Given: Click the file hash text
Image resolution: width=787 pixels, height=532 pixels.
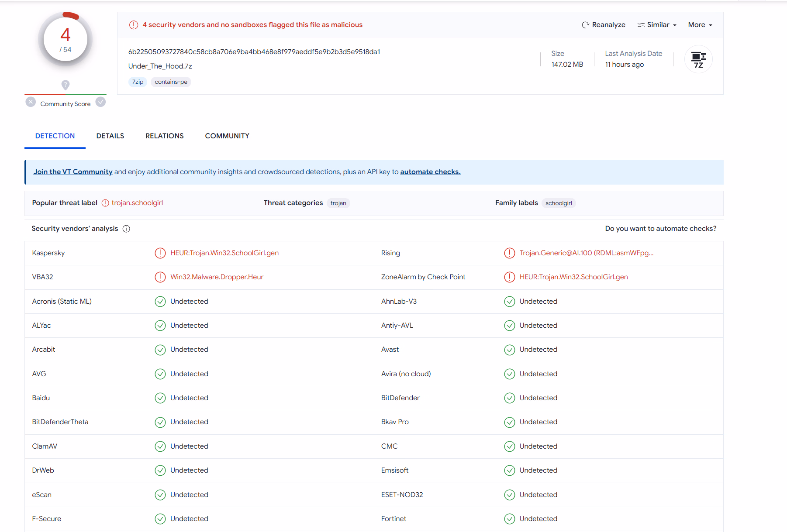Looking at the screenshot, I should tap(254, 52).
